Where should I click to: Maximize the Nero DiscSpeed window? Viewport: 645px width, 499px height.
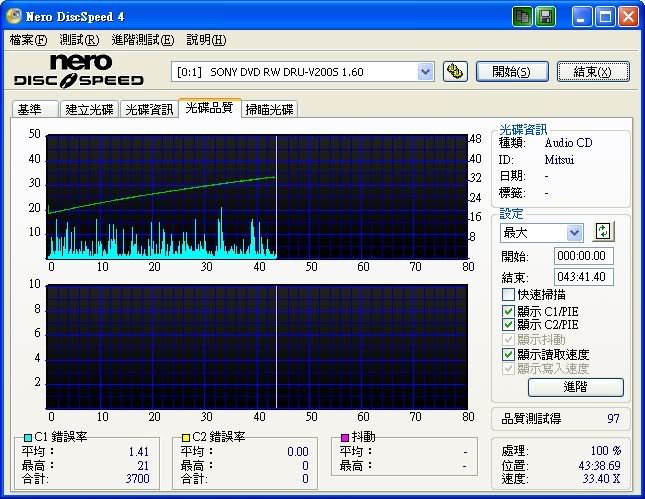tap(605, 17)
